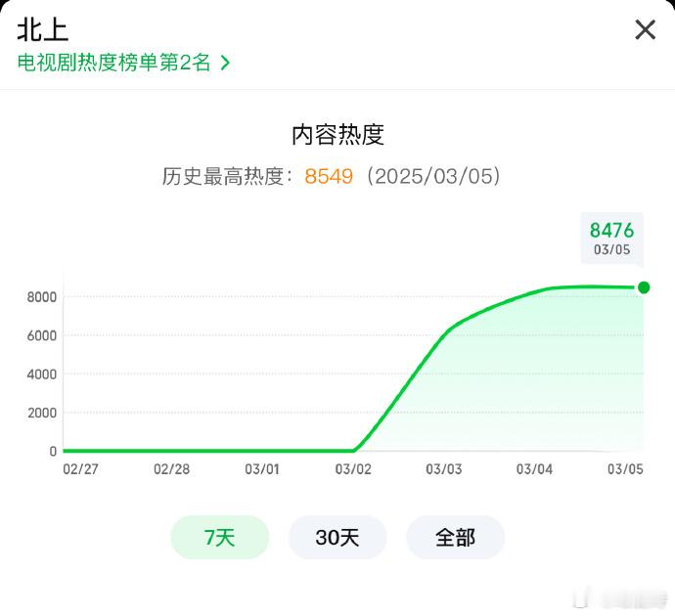Open the 电视剧热度榜单第2名 ranking link
The height and width of the screenshot is (616, 675).
tap(113, 63)
